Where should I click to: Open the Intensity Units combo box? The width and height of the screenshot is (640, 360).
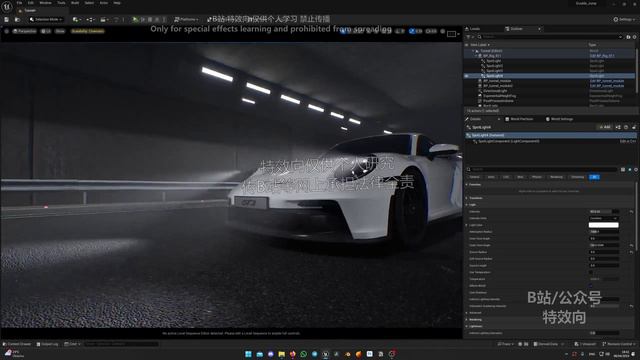[604, 218]
